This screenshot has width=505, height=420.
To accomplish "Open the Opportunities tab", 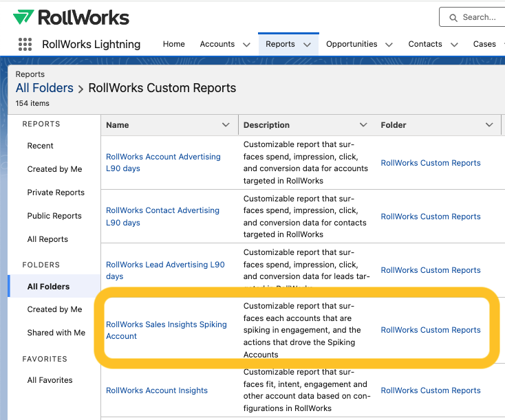I will 352,44.
